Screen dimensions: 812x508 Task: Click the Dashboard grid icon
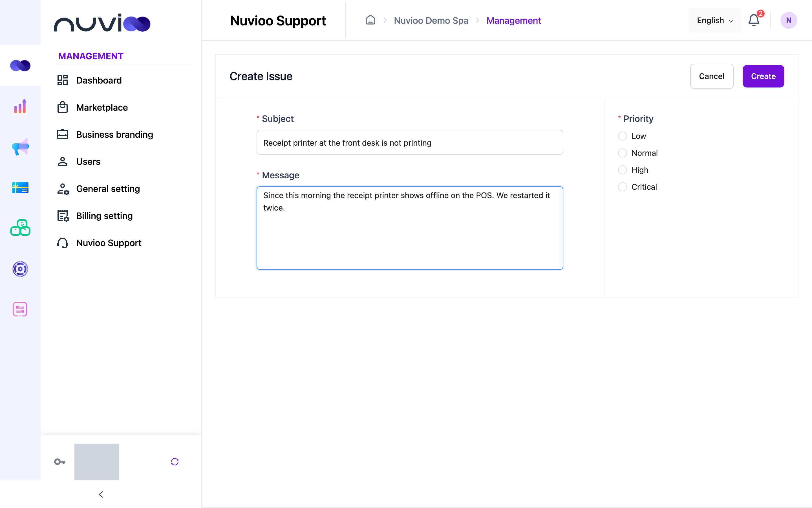coord(62,80)
